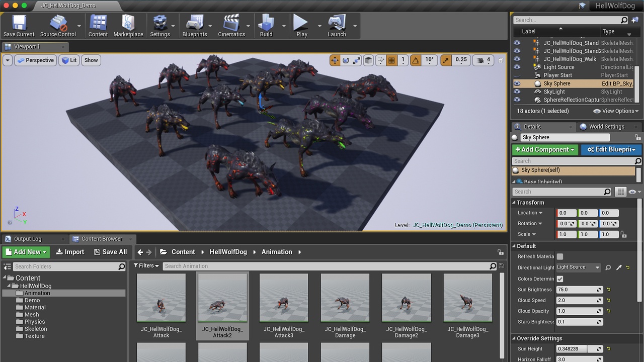
Task: Browse to the Directional Light asset with magnifier
Action: click(x=608, y=267)
